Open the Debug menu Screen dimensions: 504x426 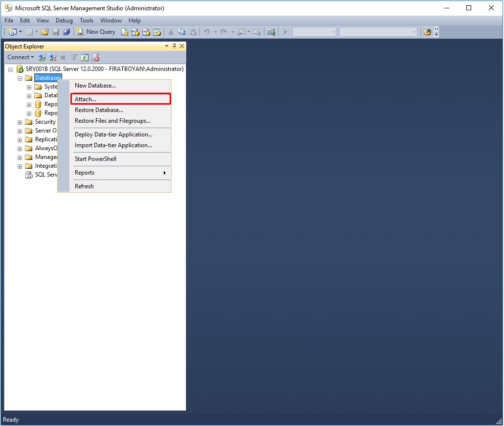pyautogui.click(x=64, y=21)
